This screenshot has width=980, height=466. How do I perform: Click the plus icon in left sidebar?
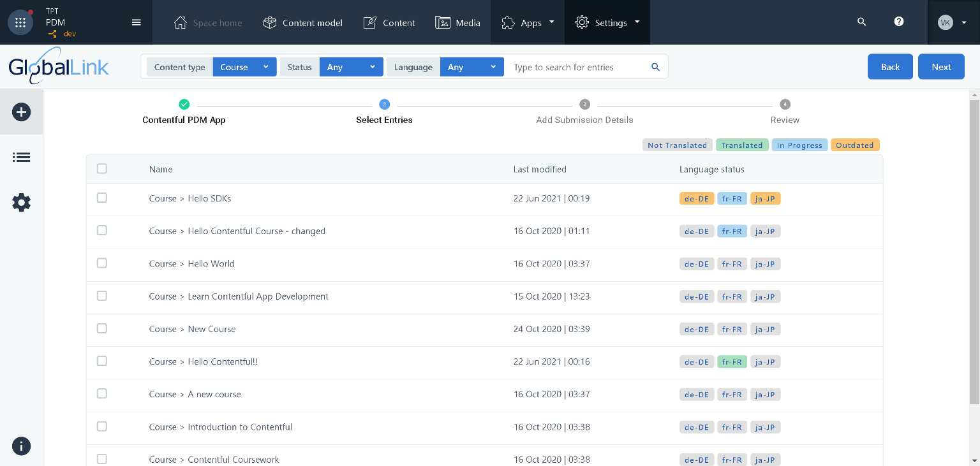click(21, 112)
